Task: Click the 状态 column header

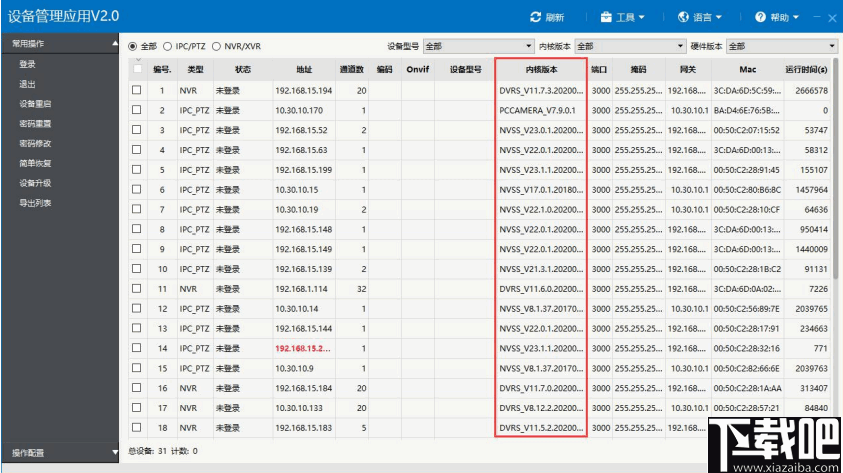Action: point(243,69)
